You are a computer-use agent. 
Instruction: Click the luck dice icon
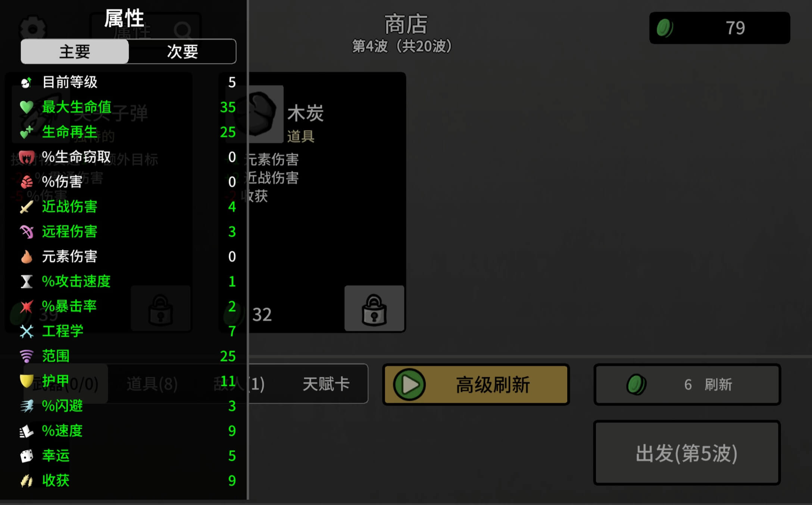(26, 456)
